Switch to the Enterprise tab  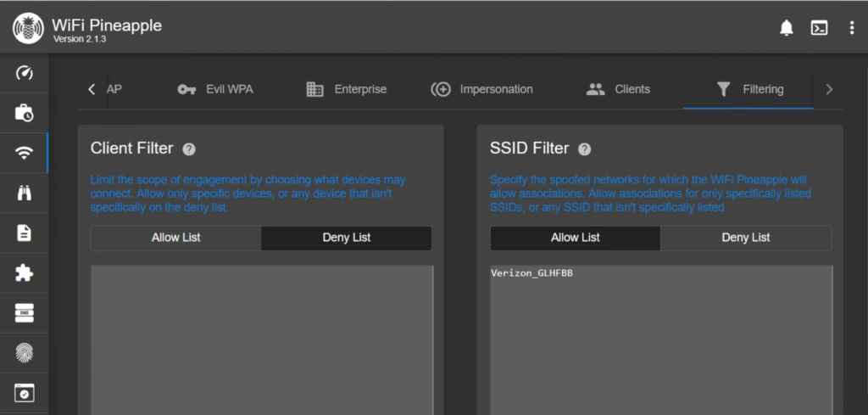click(347, 89)
